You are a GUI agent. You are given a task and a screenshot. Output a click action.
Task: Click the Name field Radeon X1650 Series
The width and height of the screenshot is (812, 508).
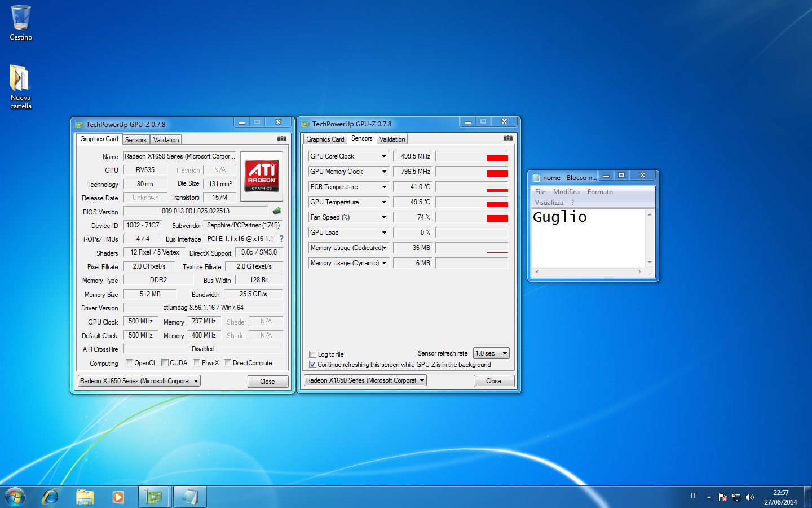(180, 156)
